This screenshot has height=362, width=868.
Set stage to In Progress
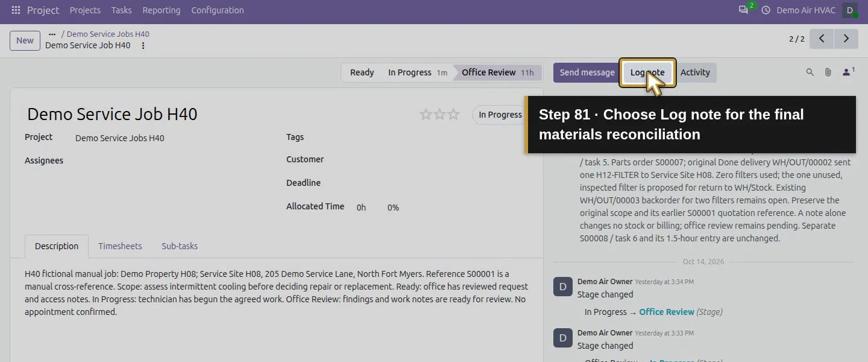417,72
